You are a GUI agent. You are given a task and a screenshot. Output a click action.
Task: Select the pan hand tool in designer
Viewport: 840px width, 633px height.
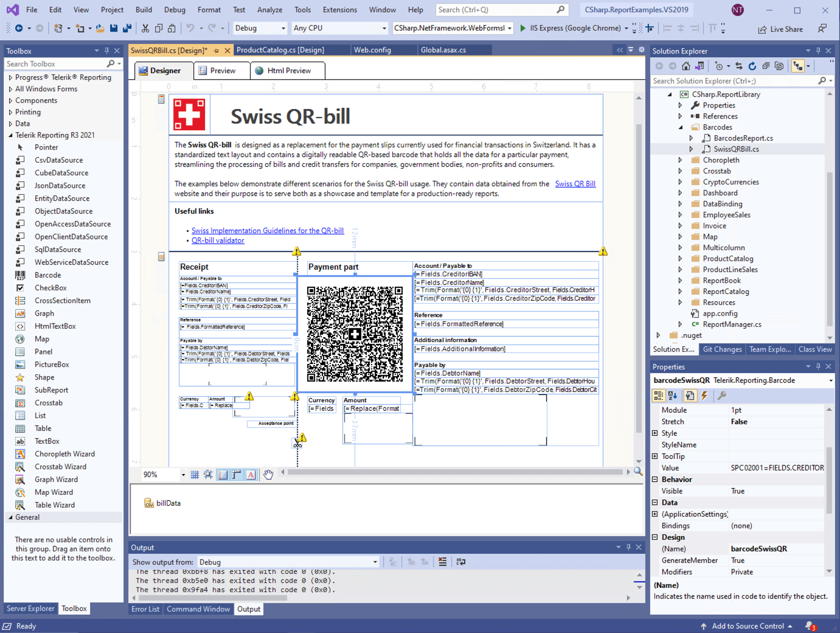coord(268,475)
